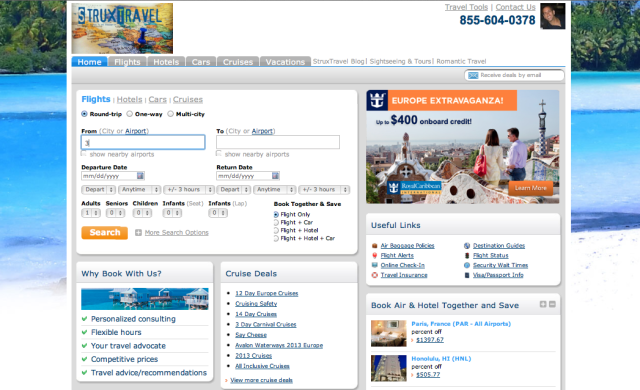This screenshot has width=640, height=390.
Task: Check show nearby airports under To
Action: 219,154
